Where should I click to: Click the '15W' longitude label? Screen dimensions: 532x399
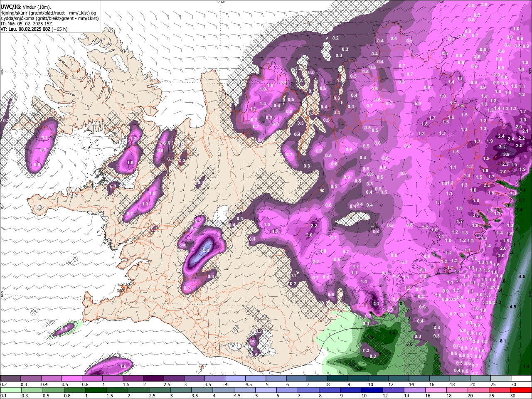440,2
